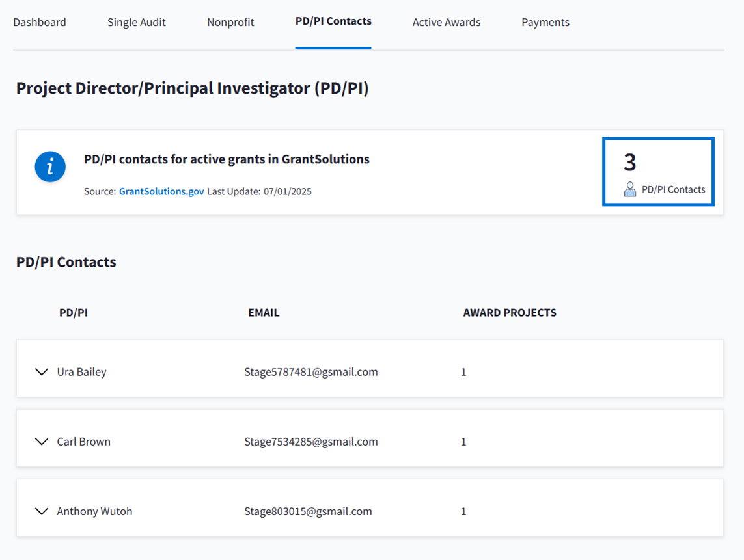Open the Single Audit tab
The width and height of the screenshot is (744, 560).
point(137,22)
